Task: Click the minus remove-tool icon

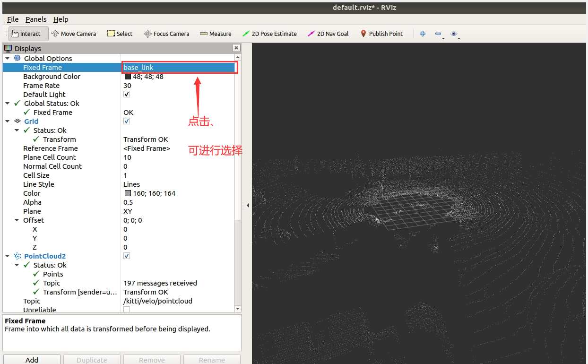Action: 439,34
